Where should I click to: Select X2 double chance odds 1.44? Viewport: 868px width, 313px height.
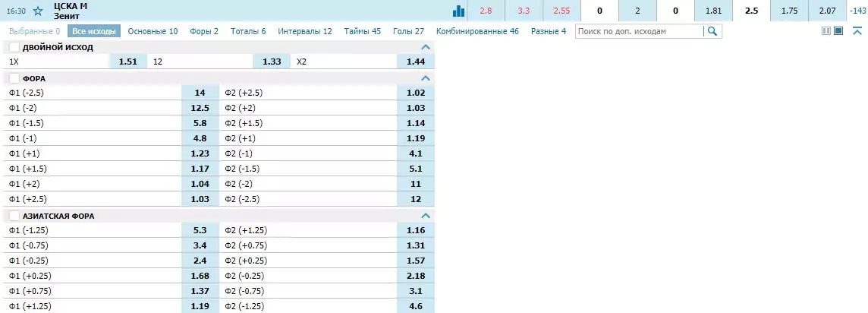(416, 62)
